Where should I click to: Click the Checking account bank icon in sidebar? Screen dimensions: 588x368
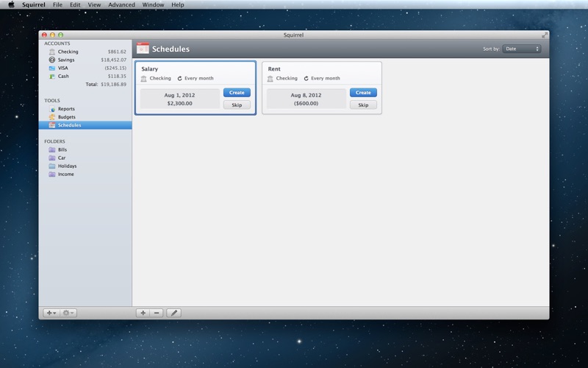[x=51, y=52]
